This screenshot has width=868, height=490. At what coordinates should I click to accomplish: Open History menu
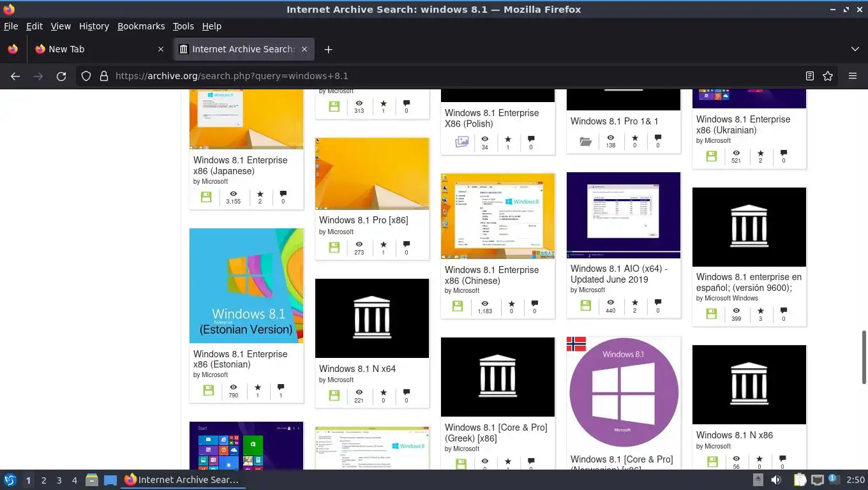94,26
